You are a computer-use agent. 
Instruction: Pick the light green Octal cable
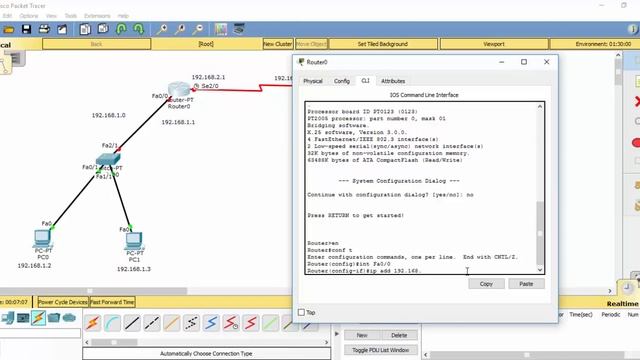tap(270, 323)
